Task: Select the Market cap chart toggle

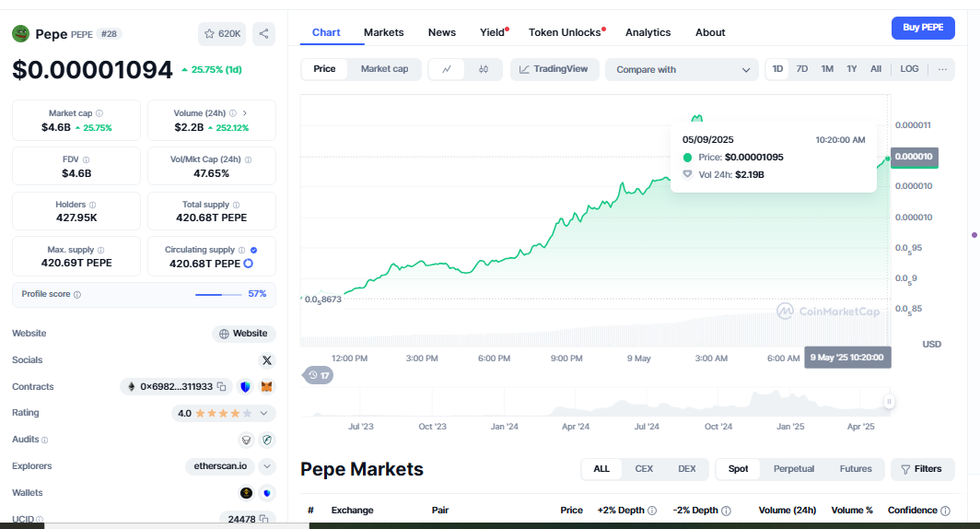Action: [x=384, y=69]
